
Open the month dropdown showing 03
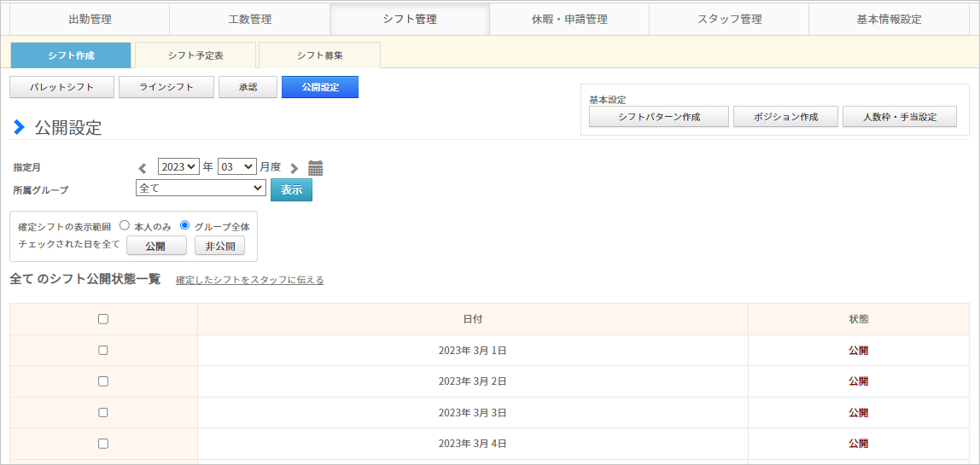[x=236, y=167]
